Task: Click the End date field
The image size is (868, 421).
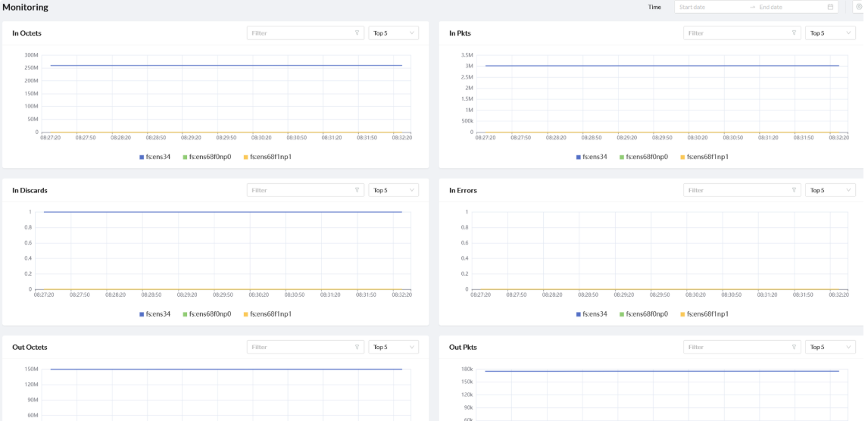Action: click(x=788, y=7)
